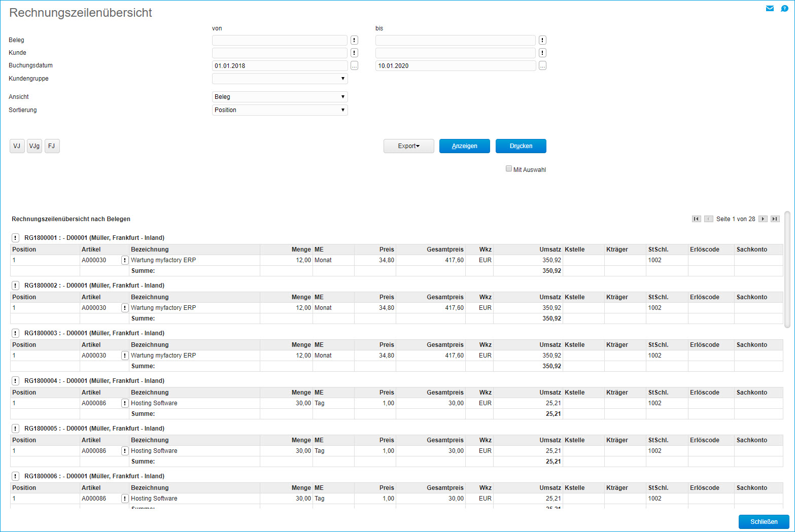Open the Export menu

(x=408, y=146)
